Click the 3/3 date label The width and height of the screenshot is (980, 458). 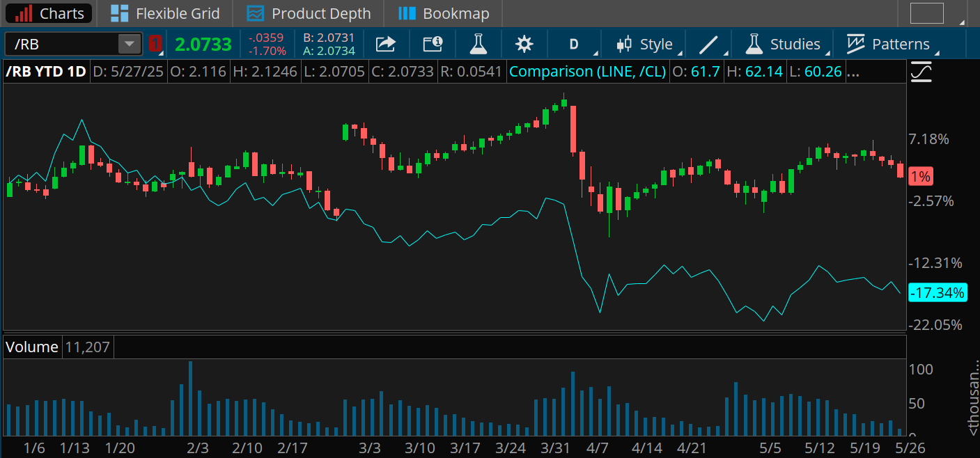369,448
